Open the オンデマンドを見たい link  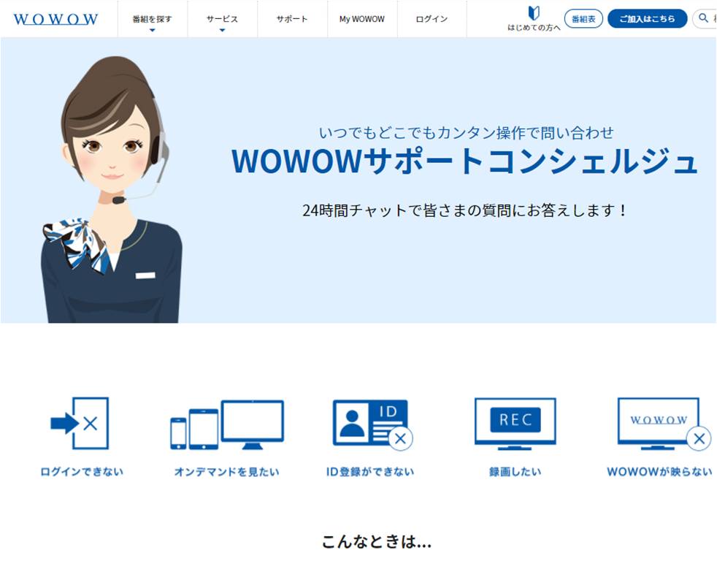point(227,472)
